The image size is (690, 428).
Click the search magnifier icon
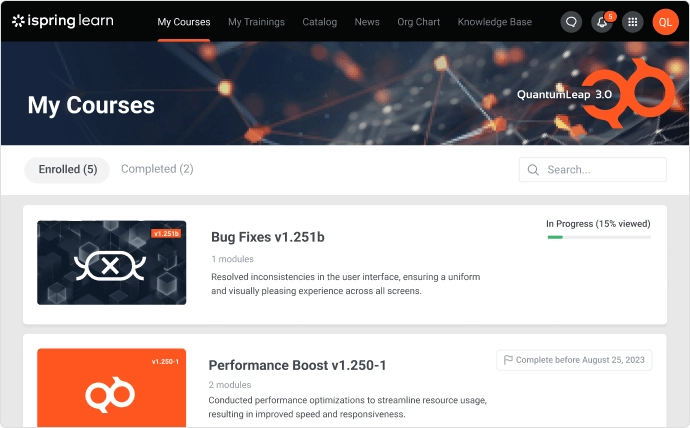[x=533, y=170]
